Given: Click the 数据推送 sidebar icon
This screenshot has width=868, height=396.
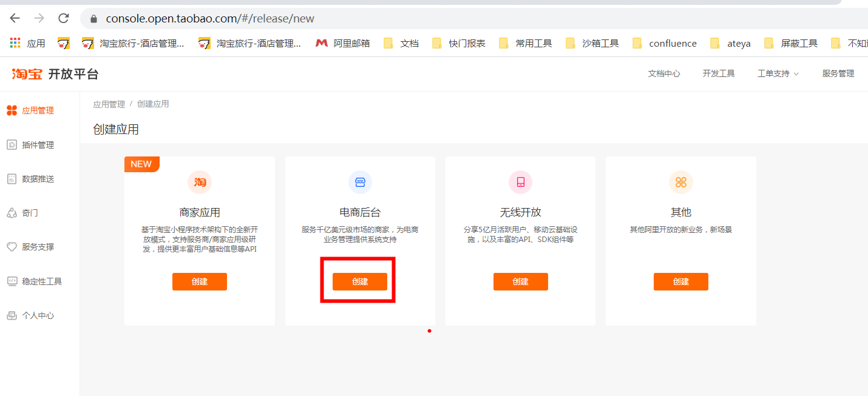Looking at the screenshot, I should pyautogui.click(x=12, y=179).
